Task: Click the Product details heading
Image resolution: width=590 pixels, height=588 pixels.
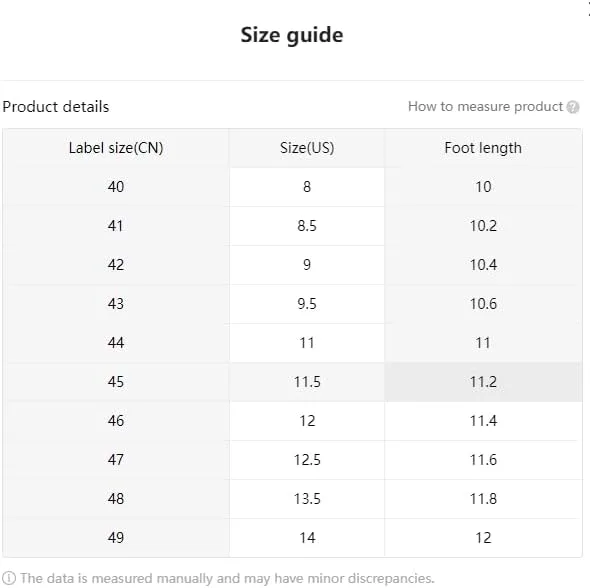Action: click(x=56, y=107)
